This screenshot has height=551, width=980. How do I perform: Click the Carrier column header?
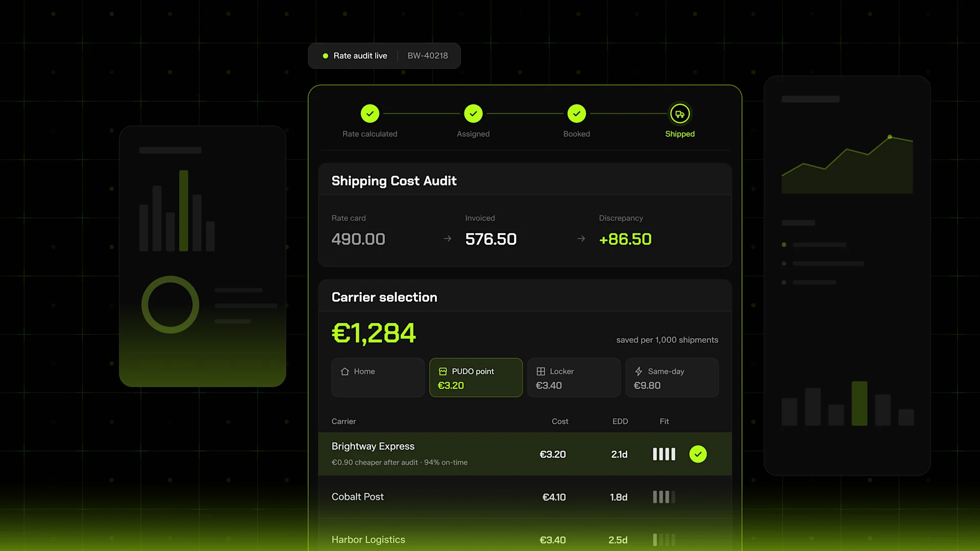344,421
